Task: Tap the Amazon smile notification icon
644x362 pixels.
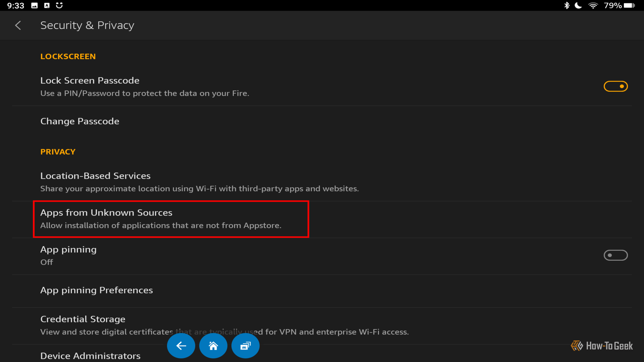Action: [59, 5]
